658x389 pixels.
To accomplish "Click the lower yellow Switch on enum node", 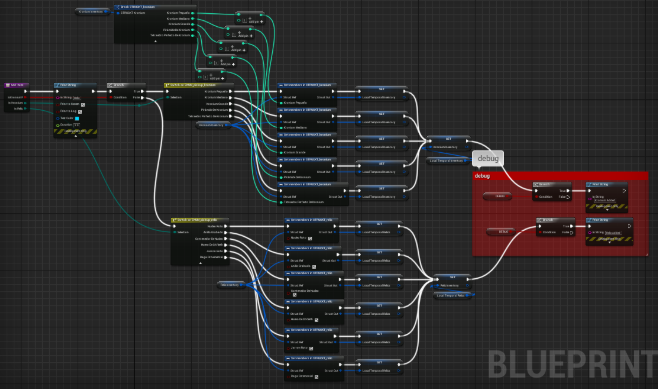I will [200, 220].
